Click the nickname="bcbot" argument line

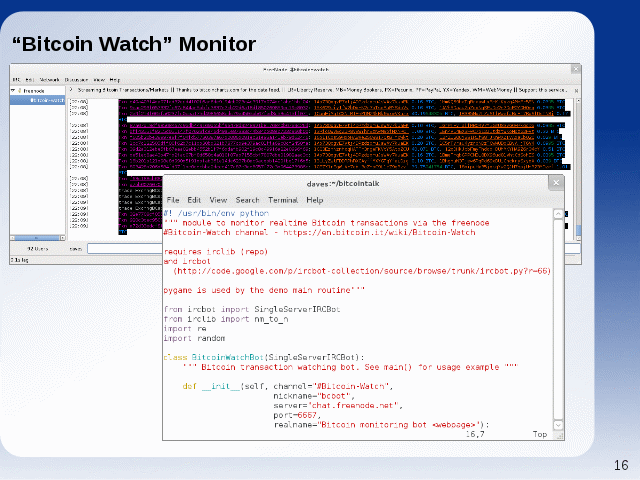coord(314,396)
